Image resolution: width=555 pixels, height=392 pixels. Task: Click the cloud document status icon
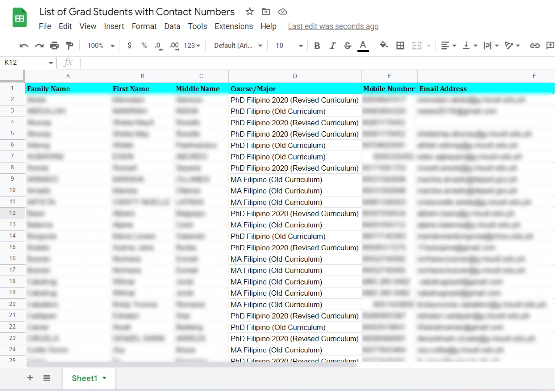click(283, 12)
